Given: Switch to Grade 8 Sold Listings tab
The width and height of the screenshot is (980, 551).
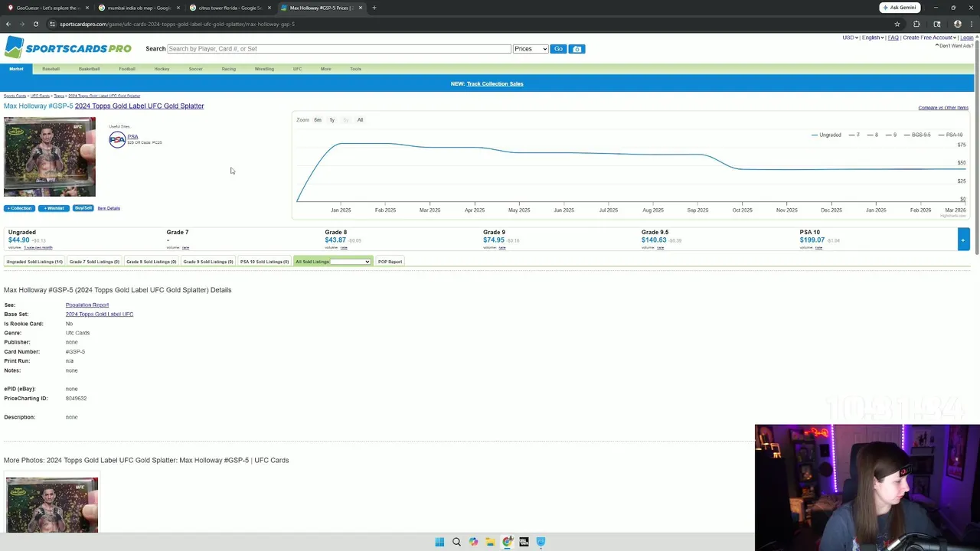Looking at the screenshot, I should click(x=151, y=262).
